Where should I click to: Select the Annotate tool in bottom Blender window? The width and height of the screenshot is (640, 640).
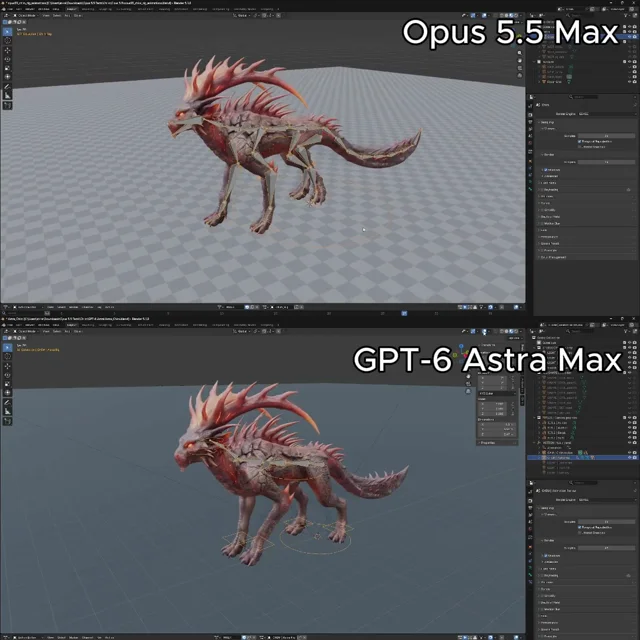coord(7,402)
